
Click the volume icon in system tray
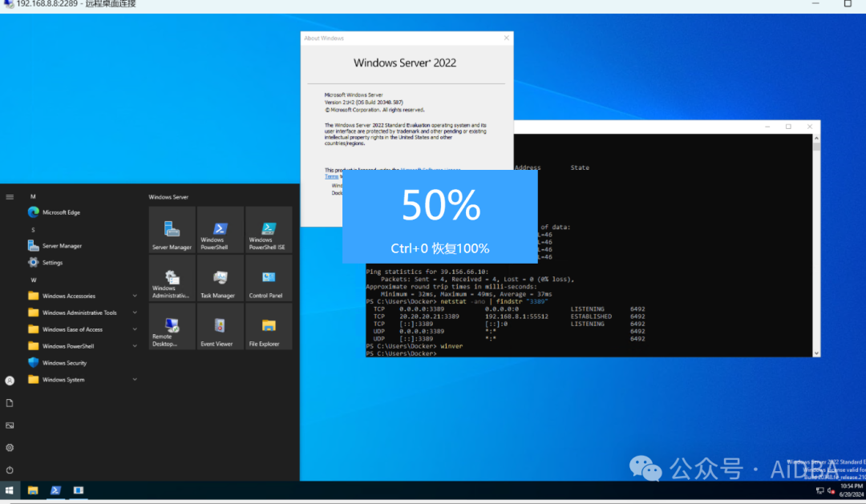click(831, 490)
